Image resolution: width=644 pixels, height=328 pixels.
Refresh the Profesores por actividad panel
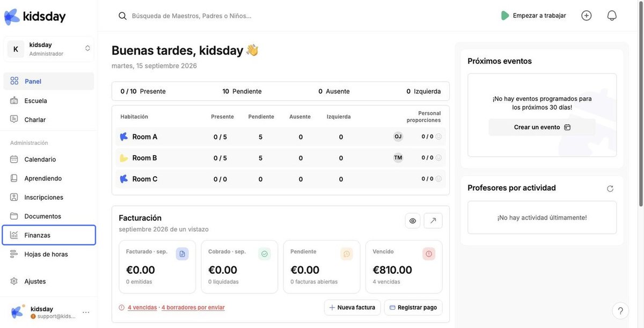[x=610, y=188]
